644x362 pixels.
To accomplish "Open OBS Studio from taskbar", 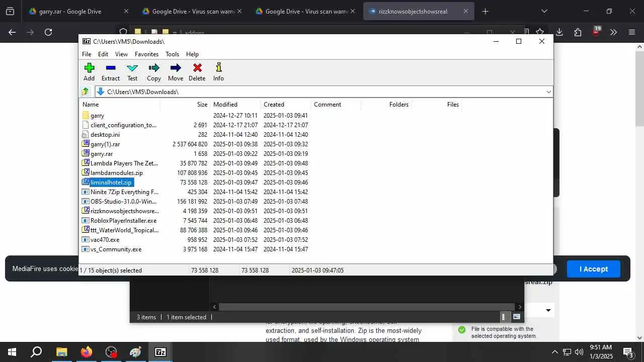I will pos(111,352).
